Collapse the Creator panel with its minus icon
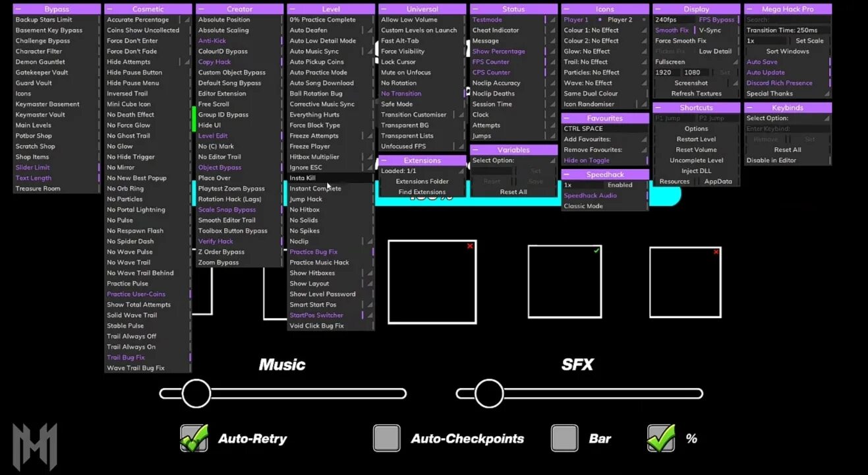 [200, 9]
